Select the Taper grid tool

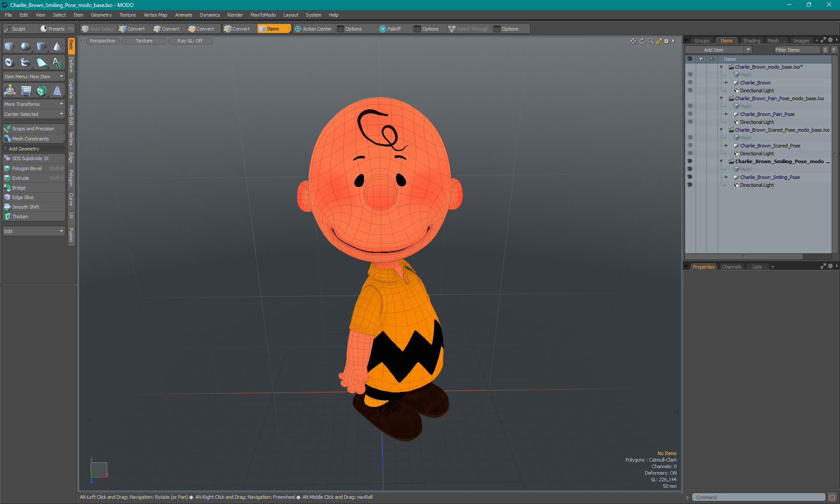pyautogui.click(x=57, y=91)
